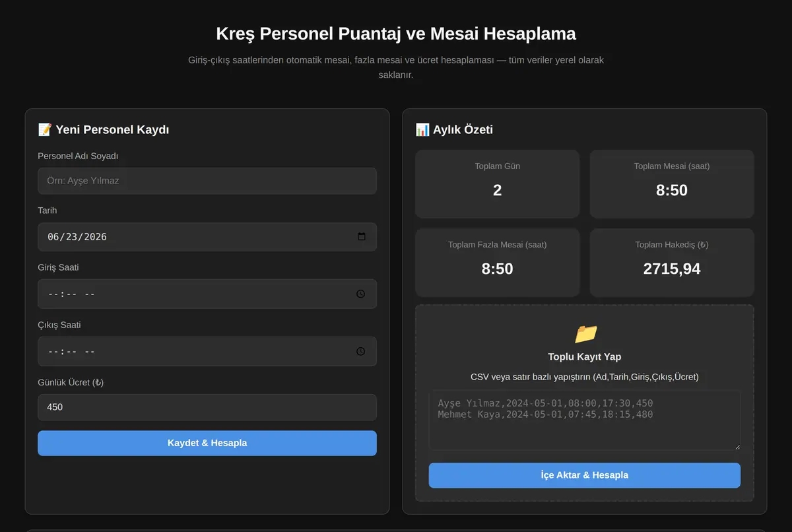Click the Aylık Özeti heading text
The height and width of the screenshot is (532, 792).
point(463,129)
